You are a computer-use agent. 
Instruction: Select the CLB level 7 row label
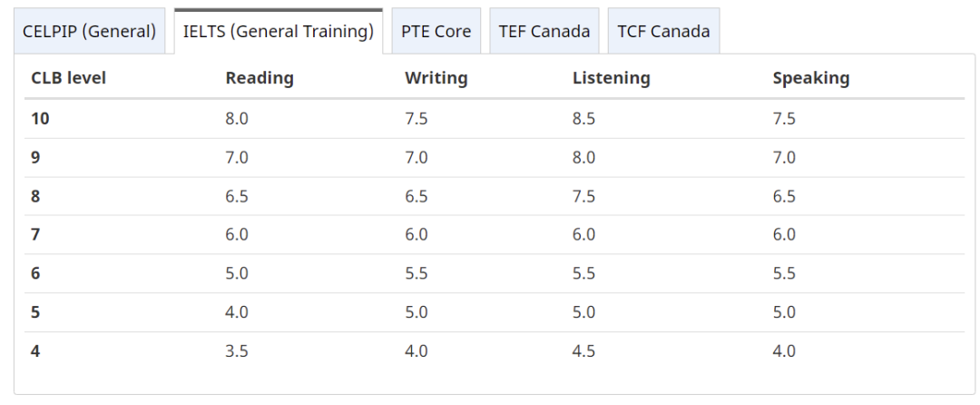(35, 234)
